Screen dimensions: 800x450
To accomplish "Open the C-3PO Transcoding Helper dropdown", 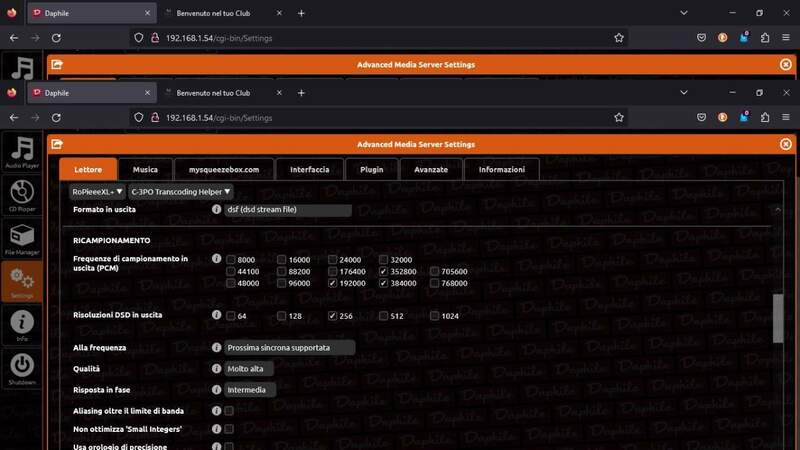I will click(181, 191).
